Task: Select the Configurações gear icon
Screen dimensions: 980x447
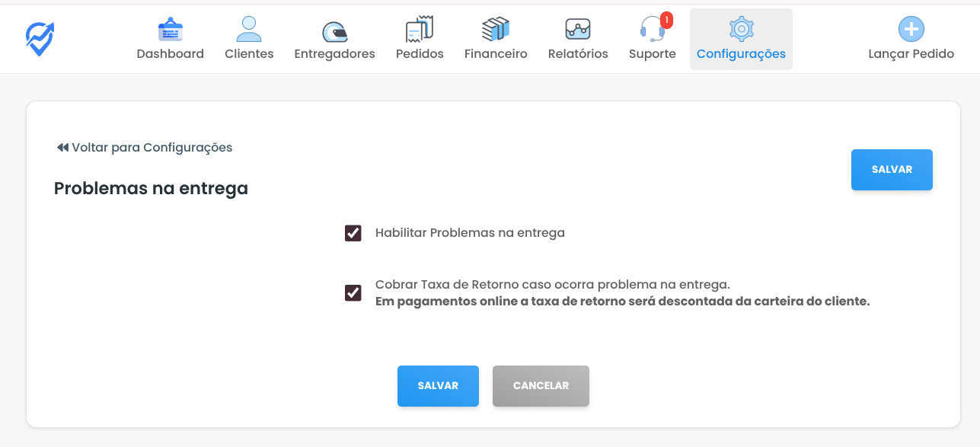Action: 740,30
